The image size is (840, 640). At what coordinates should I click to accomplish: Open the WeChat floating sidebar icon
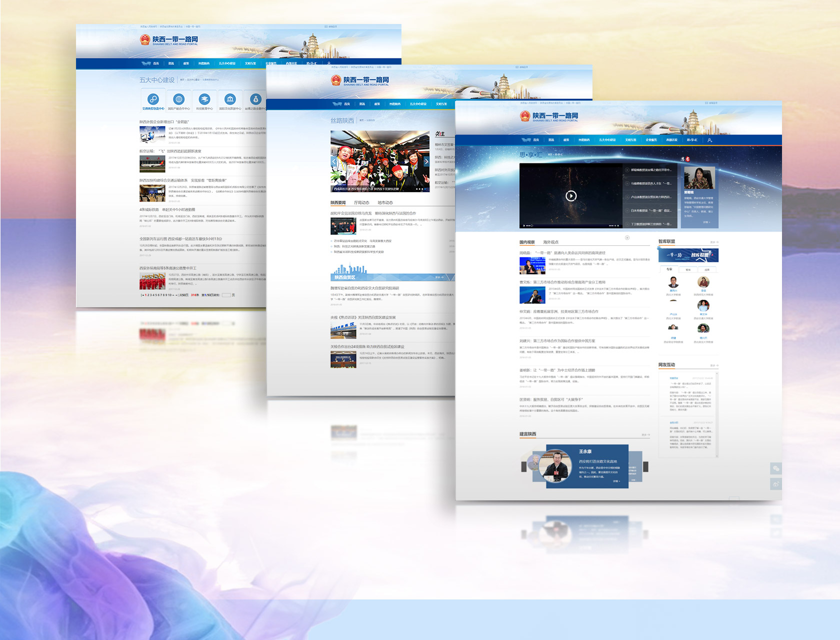pos(776,469)
